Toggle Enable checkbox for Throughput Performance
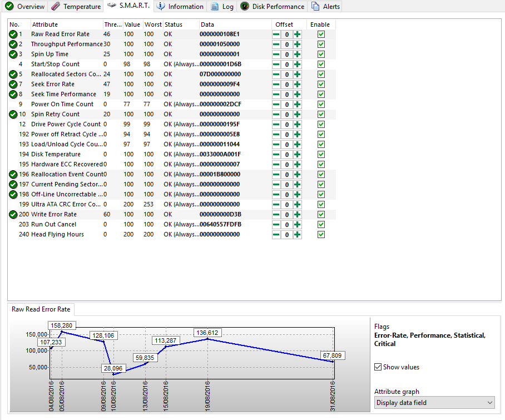The image size is (505, 420). (x=321, y=44)
